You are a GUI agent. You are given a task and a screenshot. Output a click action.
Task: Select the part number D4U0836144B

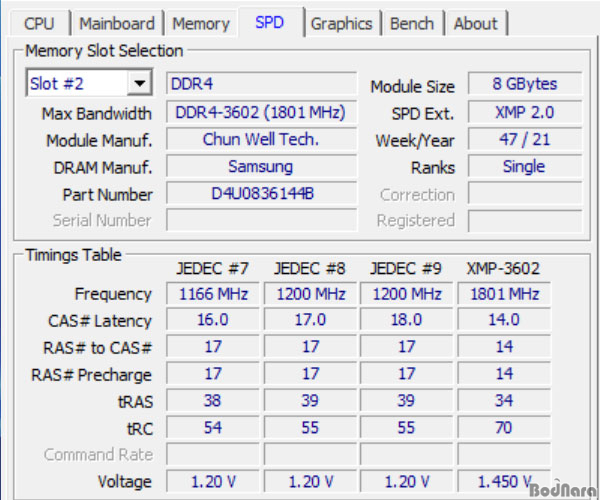click(x=261, y=193)
